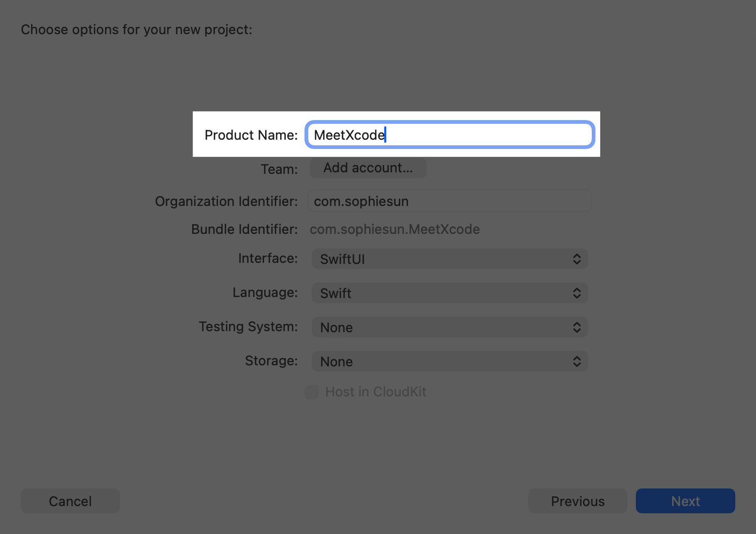Click the 'Interface:' label

pyautogui.click(x=268, y=258)
